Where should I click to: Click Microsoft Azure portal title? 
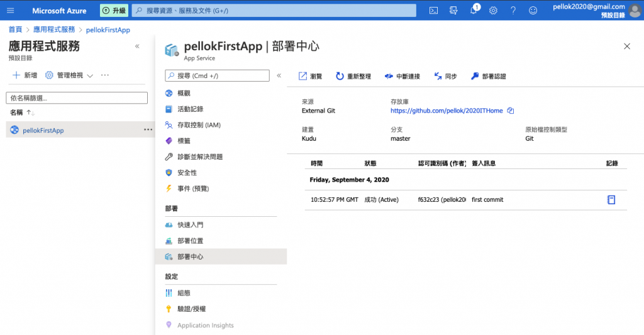pos(59,11)
